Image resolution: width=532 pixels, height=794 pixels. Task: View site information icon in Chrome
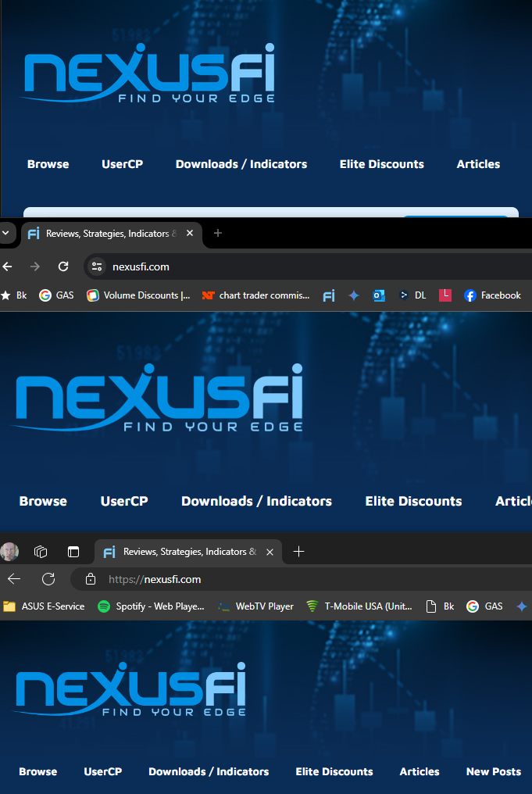[x=97, y=266]
